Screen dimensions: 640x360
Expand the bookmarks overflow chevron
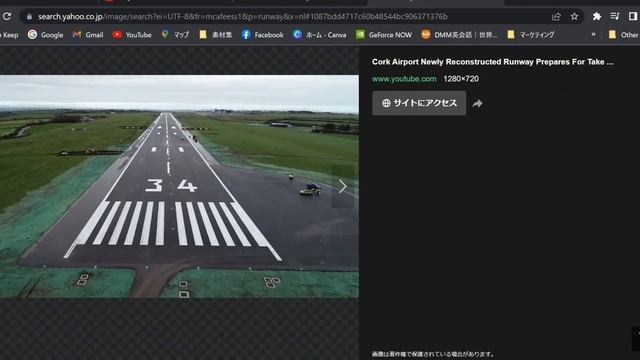593,35
